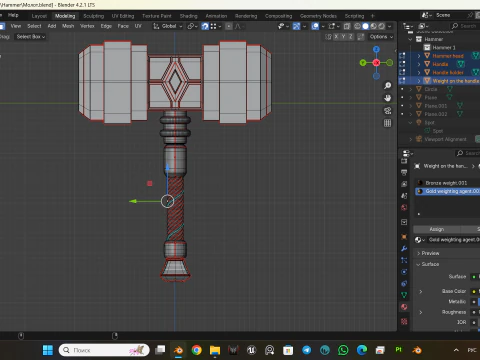The height and width of the screenshot is (360, 480).
Task: Select solid shading mode
Action: click(366, 26)
